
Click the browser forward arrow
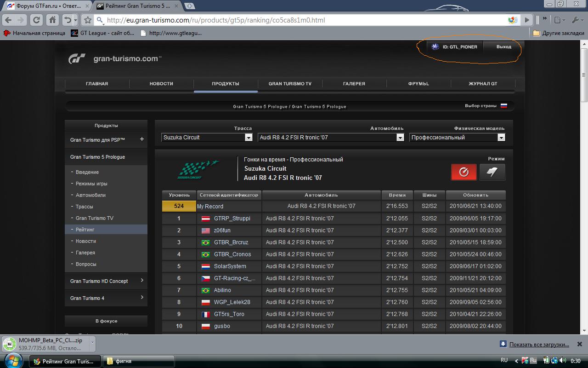tap(20, 20)
